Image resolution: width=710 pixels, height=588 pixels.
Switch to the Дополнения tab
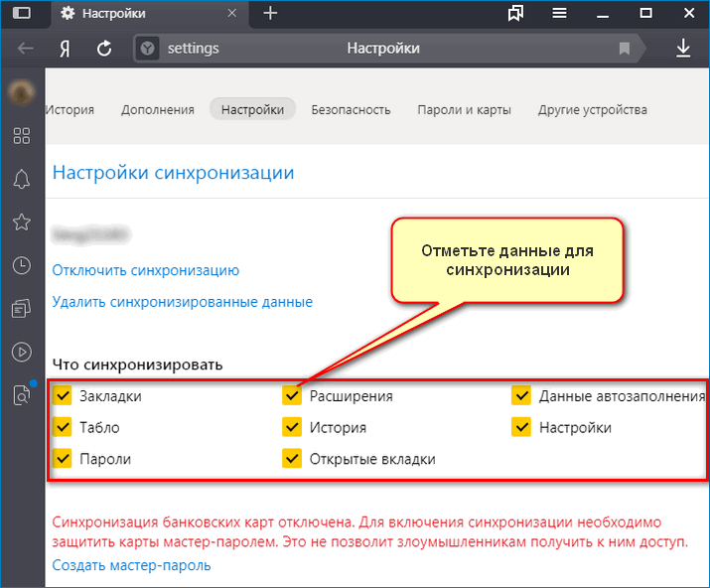coord(158,109)
